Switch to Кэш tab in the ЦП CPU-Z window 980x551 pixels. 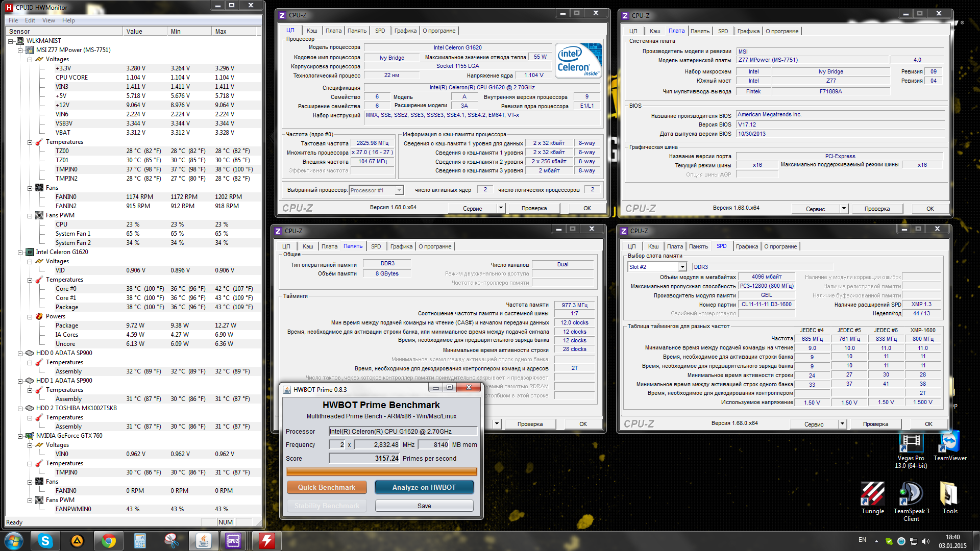[x=312, y=31]
